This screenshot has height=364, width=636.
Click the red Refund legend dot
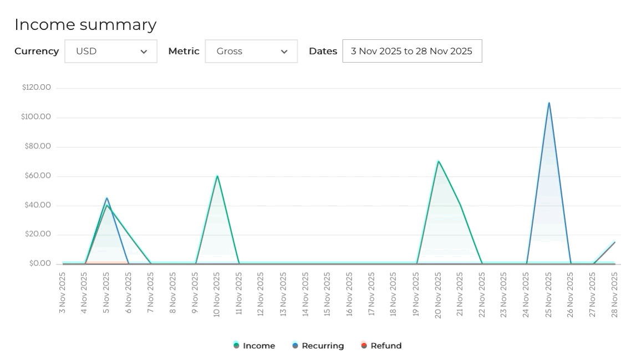tap(364, 346)
